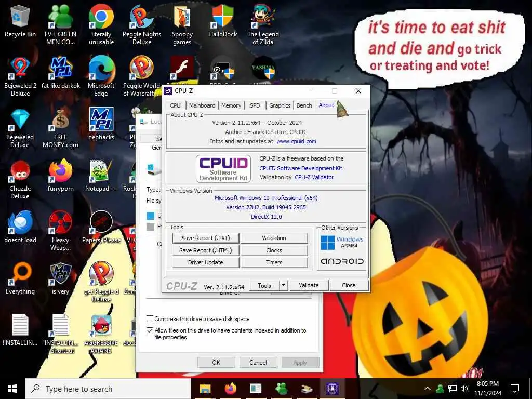This screenshot has width=532, height=399.
Task: Click Save Report (.TXT) button
Action: (206, 238)
